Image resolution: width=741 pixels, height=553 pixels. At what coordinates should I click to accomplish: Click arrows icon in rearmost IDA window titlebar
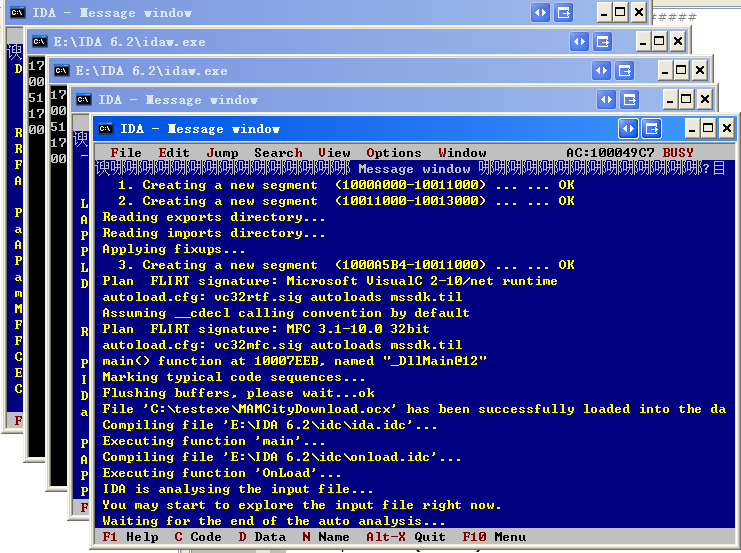tap(540, 12)
